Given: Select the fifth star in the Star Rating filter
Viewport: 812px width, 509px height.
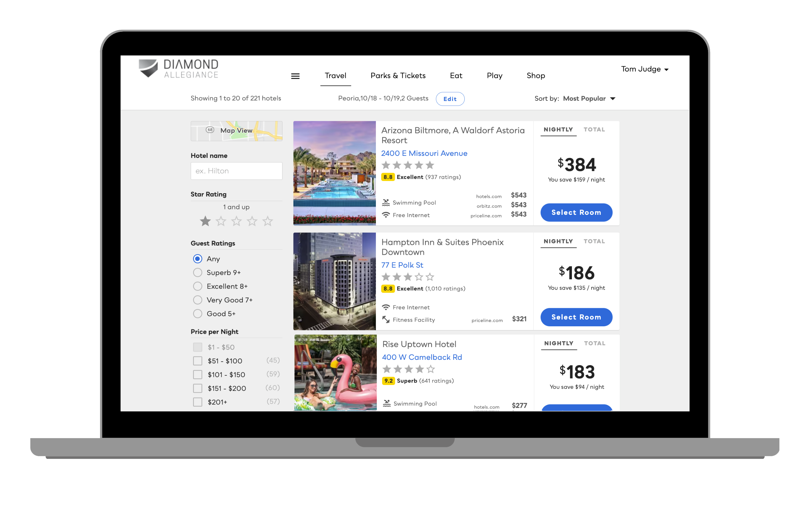Looking at the screenshot, I should pos(268,221).
